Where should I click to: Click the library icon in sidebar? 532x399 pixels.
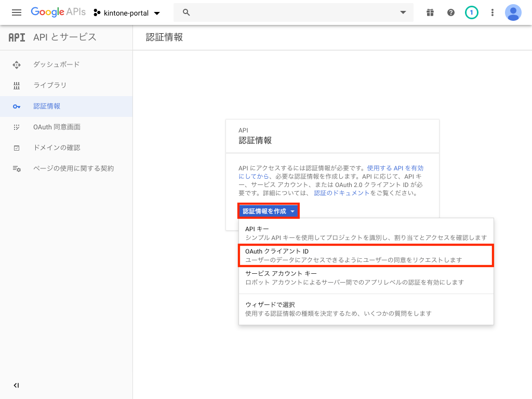point(17,85)
